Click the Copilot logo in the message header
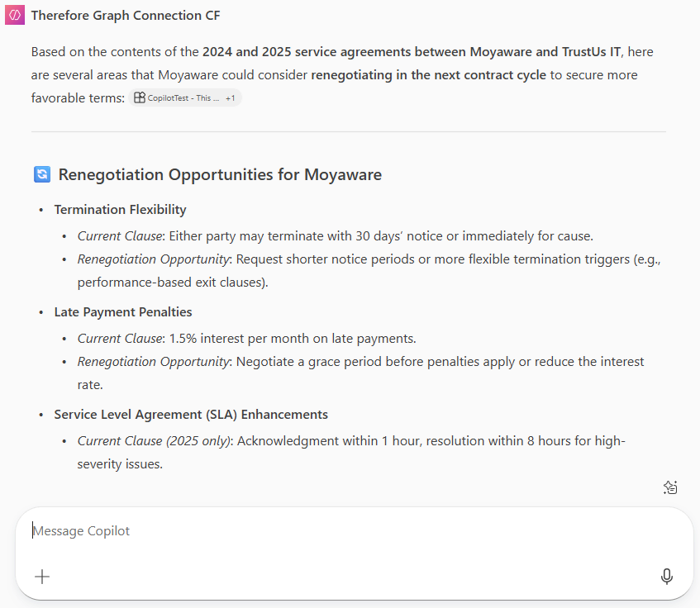 pos(13,14)
